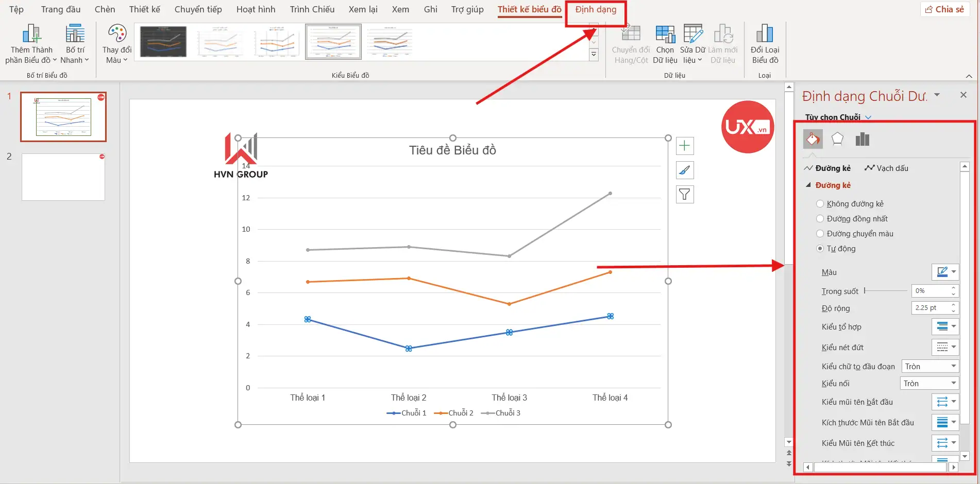Open the Chart Styles brush button
The height and width of the screenshot is (484, 980).
[x=684, y=170]
